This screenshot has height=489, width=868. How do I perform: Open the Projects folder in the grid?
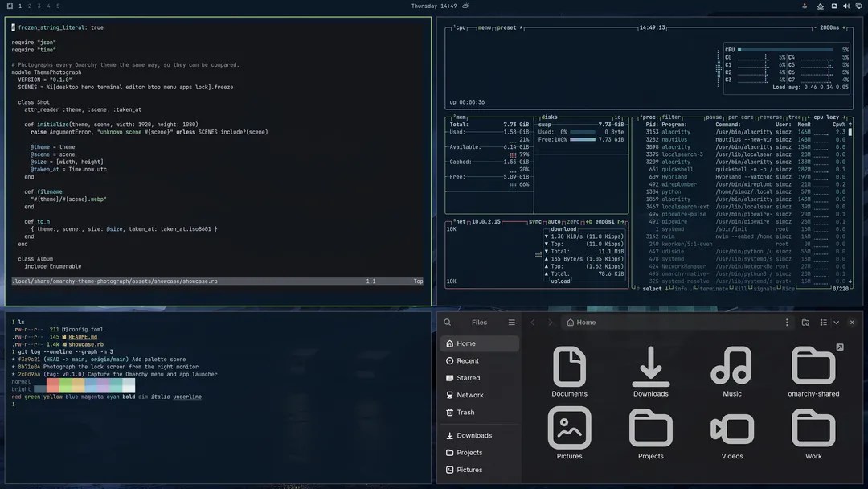coord(650,428)
